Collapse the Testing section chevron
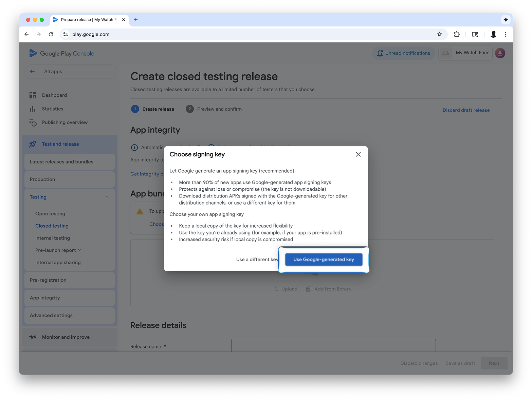 [107, 197]
